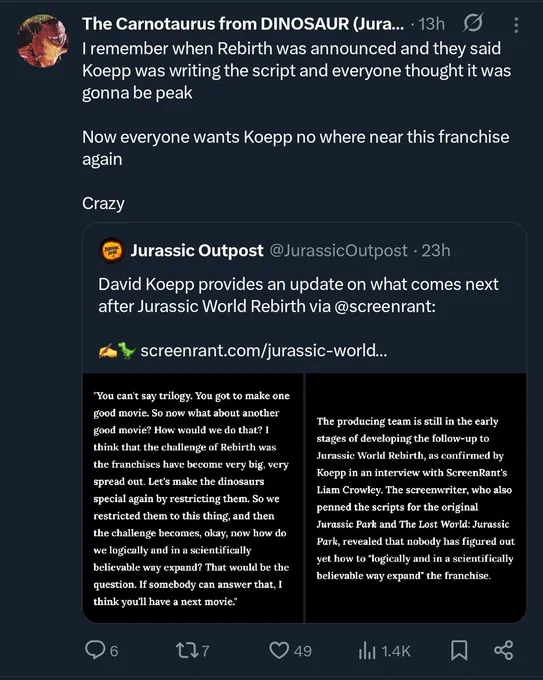This screenshot has width=543, height=680.
Task: Bookmark this tweet
Action: pyautogui.click(x=459, y=650)
